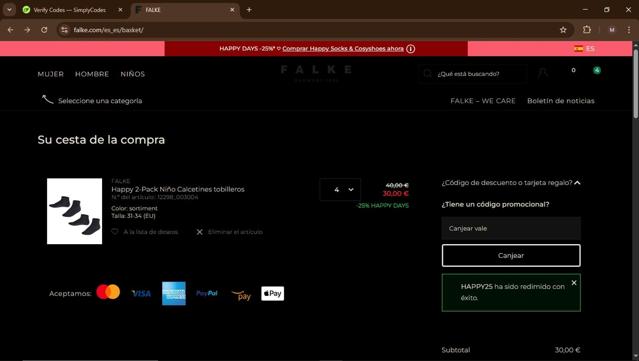Bookmark this page with the star icon
The height and width of the screenshot is (361, 639).
(x=563, y=30)
